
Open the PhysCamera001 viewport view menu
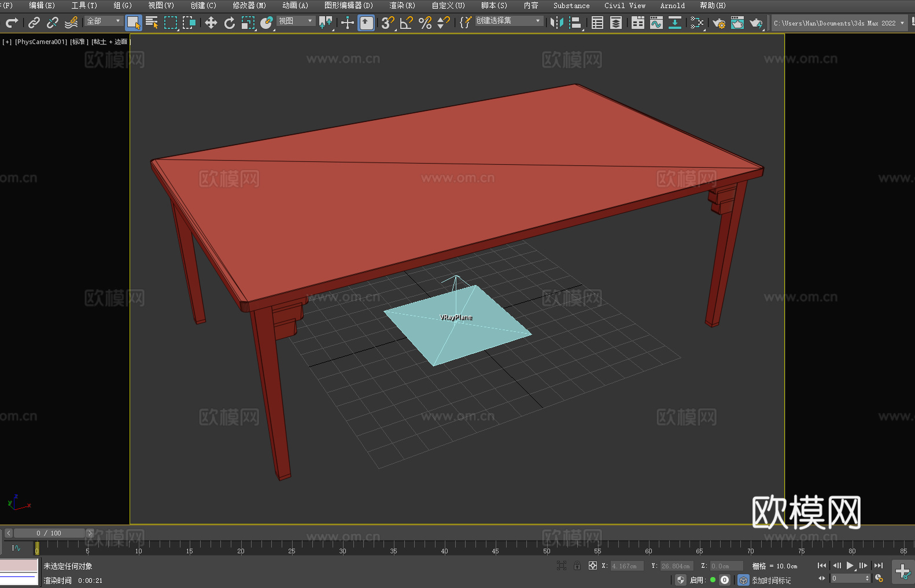(x=41, y=42)
